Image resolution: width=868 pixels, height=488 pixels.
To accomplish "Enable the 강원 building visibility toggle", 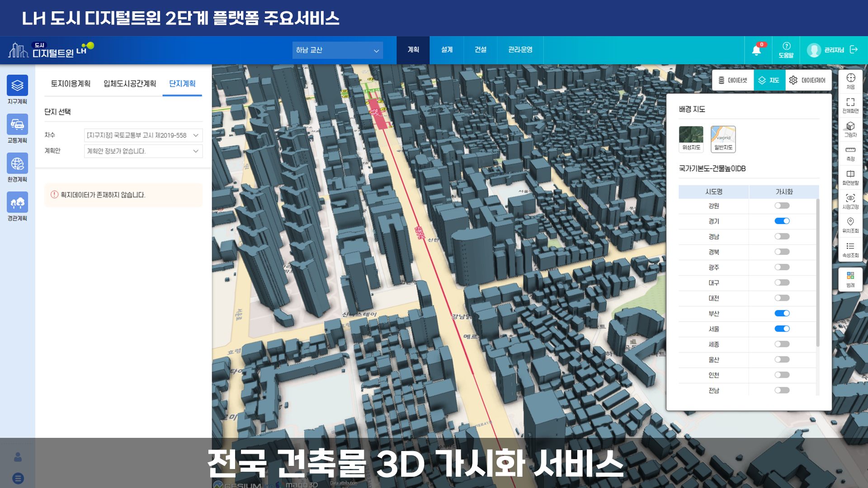I will pyautogui.click(x=782, y=206).
